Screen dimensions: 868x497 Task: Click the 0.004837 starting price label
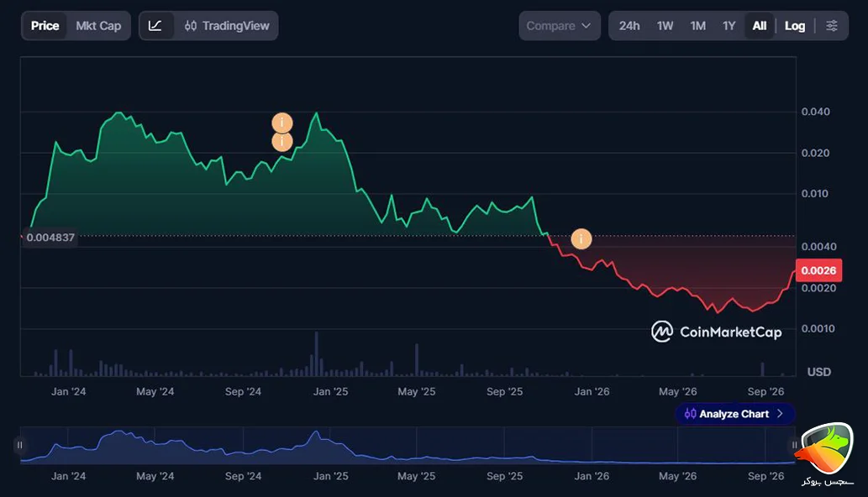pos(50,238)
